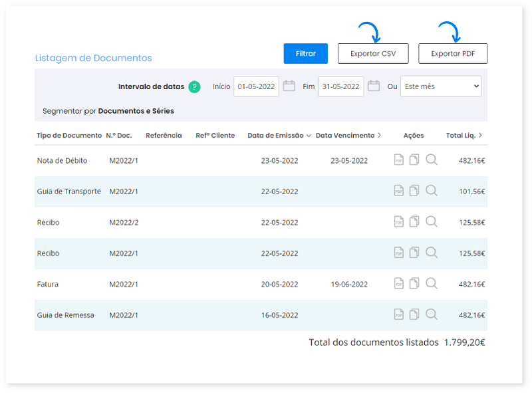Click the Exportar PDF button
This screenshot has width=532, height=393.
(452, 54)
